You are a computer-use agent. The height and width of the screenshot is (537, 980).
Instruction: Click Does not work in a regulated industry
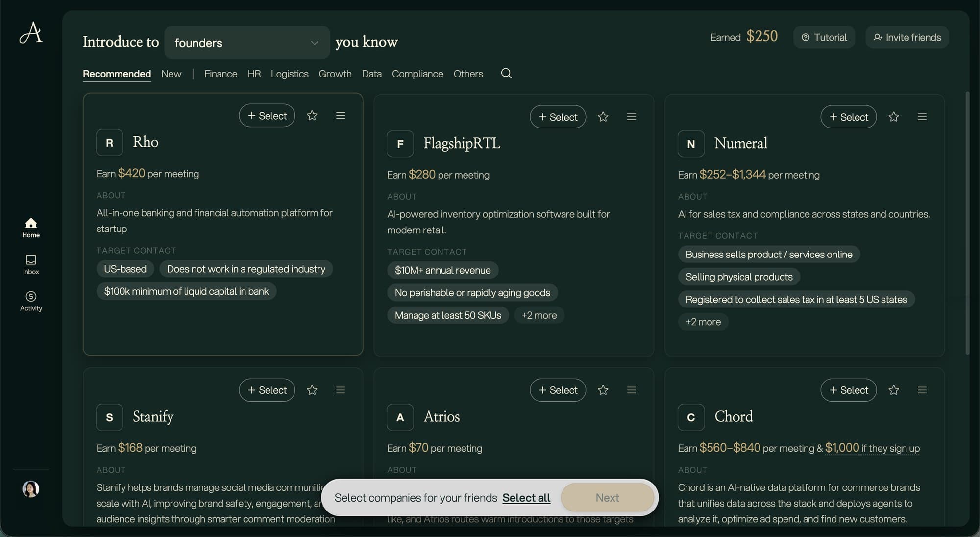(x=246, y=269)
